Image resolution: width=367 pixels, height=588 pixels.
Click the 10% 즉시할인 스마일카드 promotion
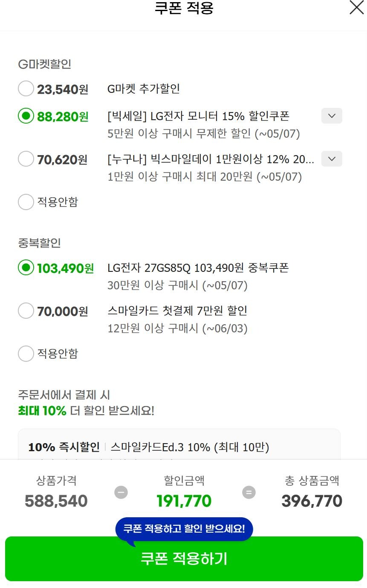pos(179,447)
